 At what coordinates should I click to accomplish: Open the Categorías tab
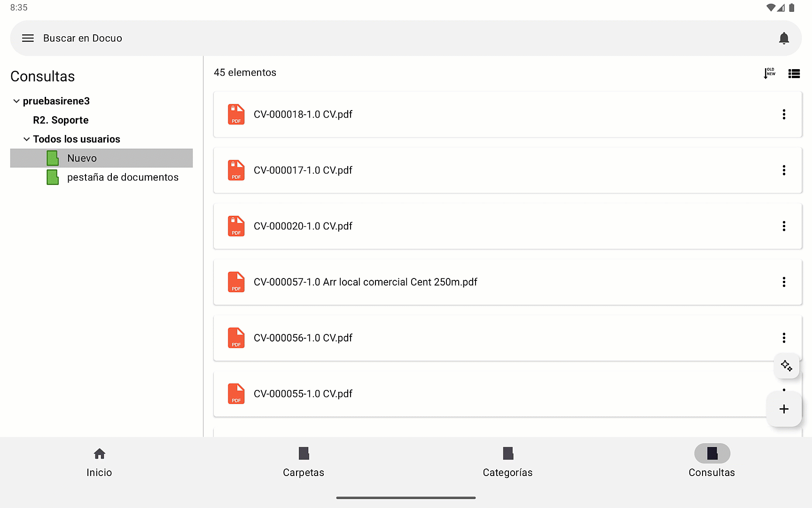507,462
